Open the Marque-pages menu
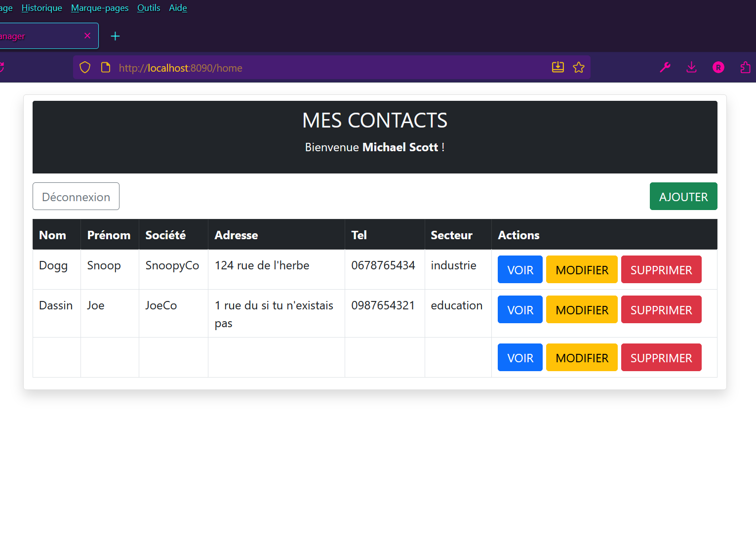This screenshot has height=555, width=756. pyautogui.click(x=100, y=8)
